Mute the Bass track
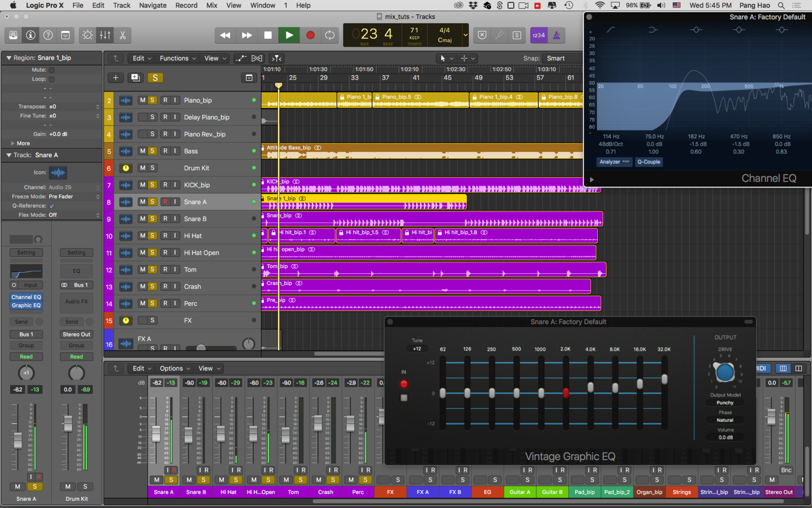The height and width of the screenshot is (508, 812). click(x=143, y=151)
